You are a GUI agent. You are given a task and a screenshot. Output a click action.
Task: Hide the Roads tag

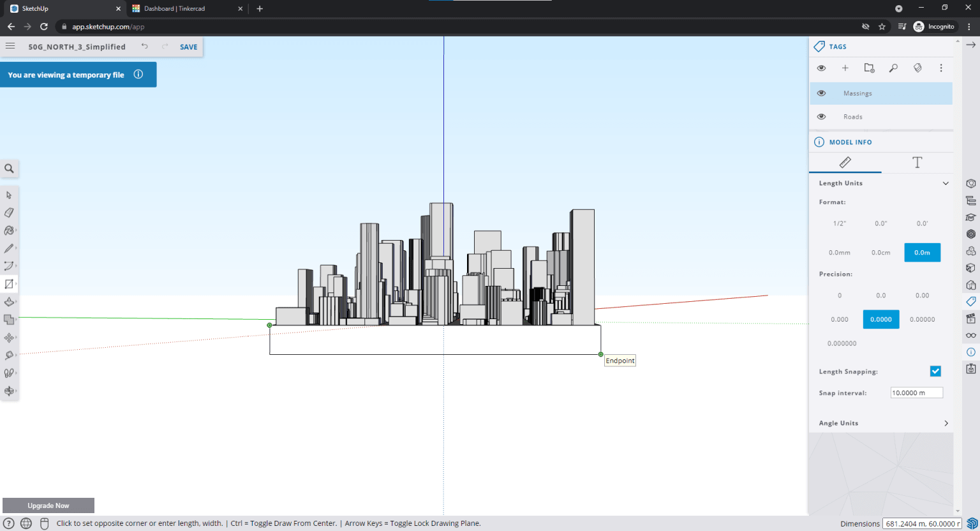(x=821, y=117)
